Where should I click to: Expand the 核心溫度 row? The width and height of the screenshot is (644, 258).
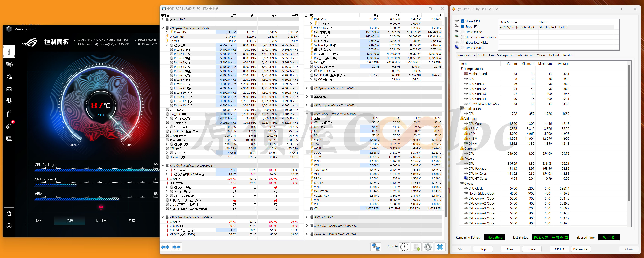click(x=167, y=170)
